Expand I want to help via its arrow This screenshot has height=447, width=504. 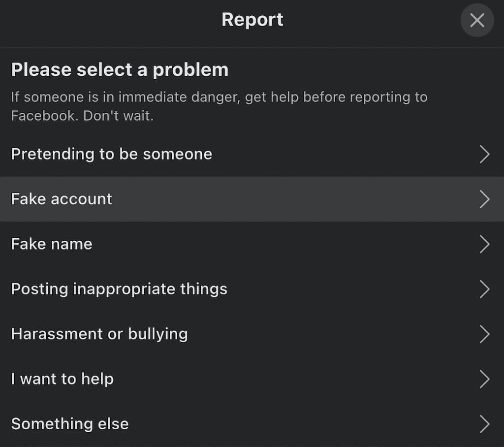pos(484,379)
